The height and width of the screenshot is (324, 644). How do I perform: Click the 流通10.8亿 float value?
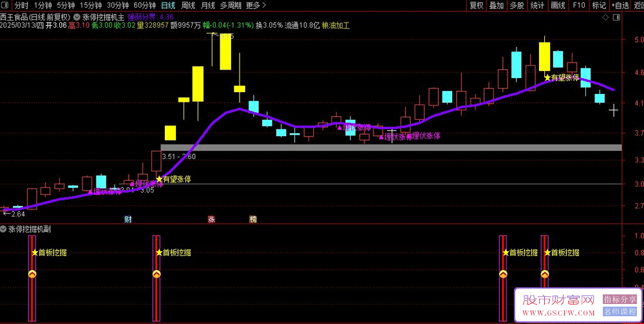[x=303, y=26]
